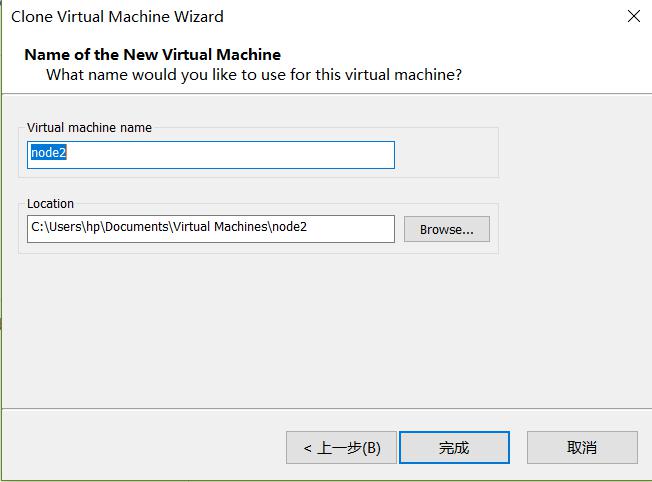Click the 'Clone Virtual Machine Wizard' window title
The height and width of the screenshot is (482, 652).
point(117,17)
